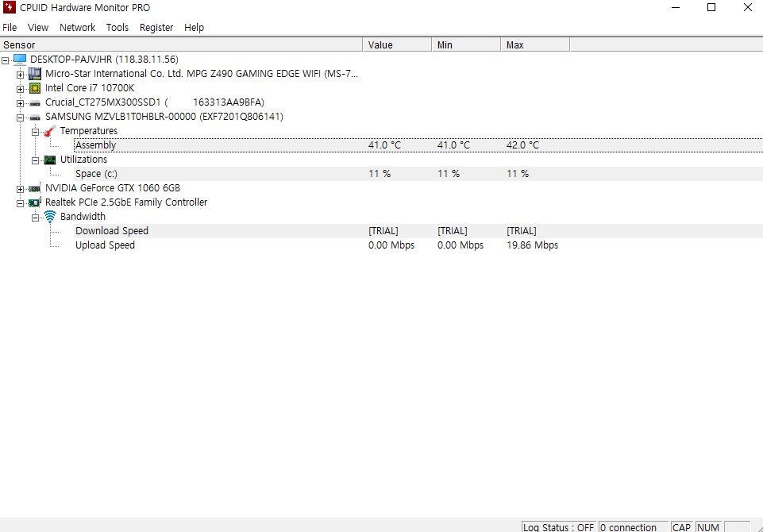Viewport: 763px width, 532px height.
Task: Click the CAP status bar indicator
Action: 681,527
